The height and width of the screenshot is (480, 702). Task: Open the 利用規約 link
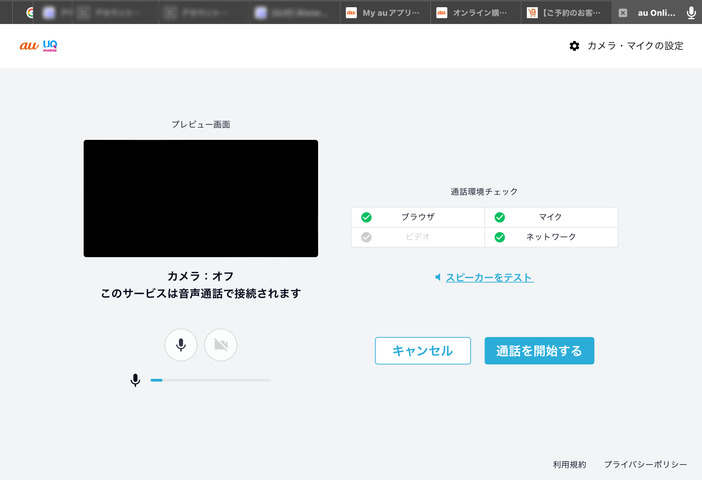pyautogui.click(x=569, y=465)
